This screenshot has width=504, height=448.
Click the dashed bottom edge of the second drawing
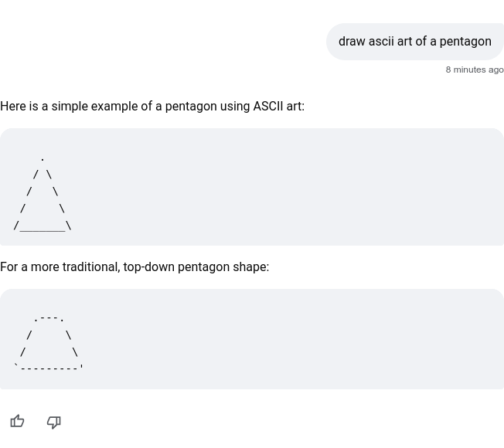tap(49, 368)
